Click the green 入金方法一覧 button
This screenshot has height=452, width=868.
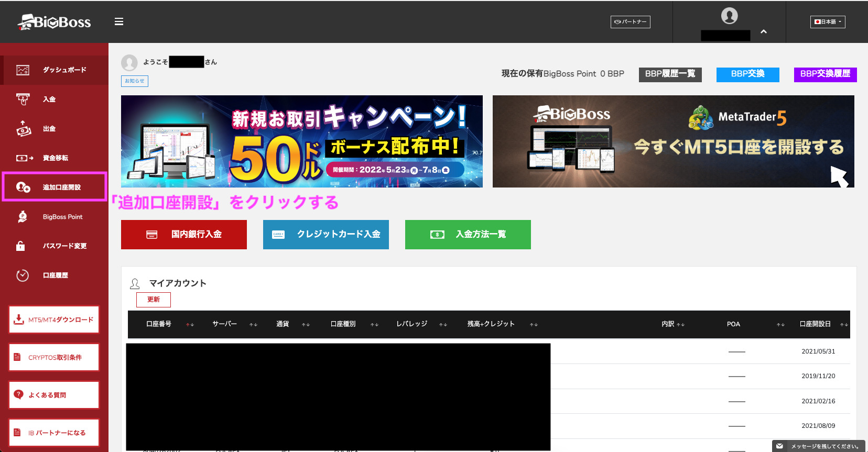click(x=468, y=235)
